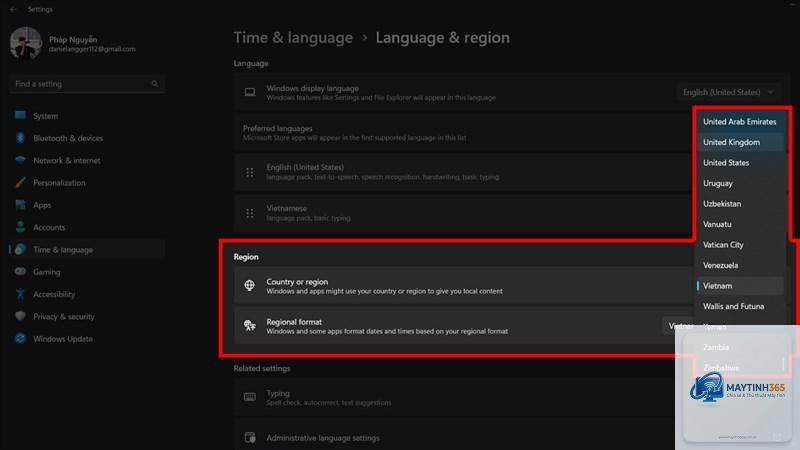Click drag handle beside English (United States)
Screen dimensions: 800x450
pos(249,172)
